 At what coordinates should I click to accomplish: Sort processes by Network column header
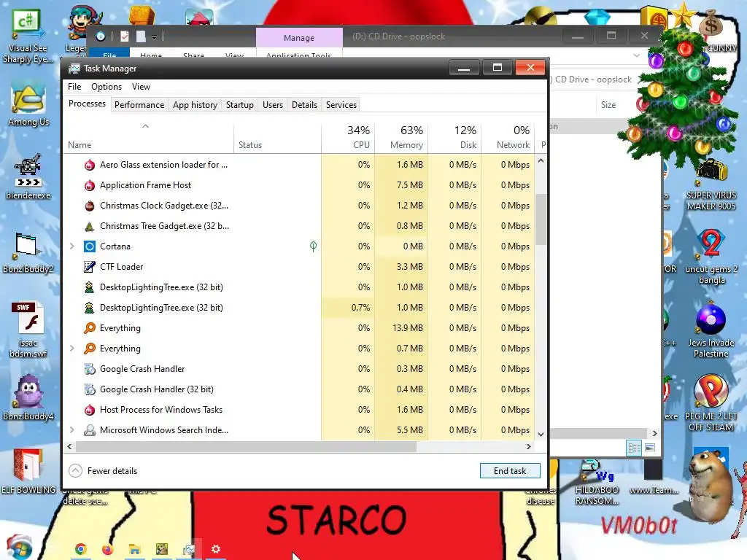pos(508,138)
